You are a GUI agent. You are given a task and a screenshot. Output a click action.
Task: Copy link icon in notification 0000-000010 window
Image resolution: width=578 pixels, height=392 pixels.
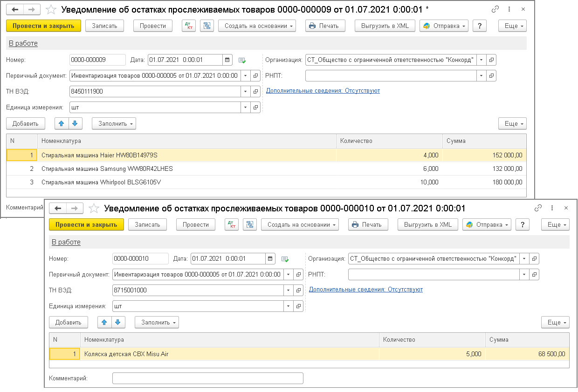click(538, 208)
